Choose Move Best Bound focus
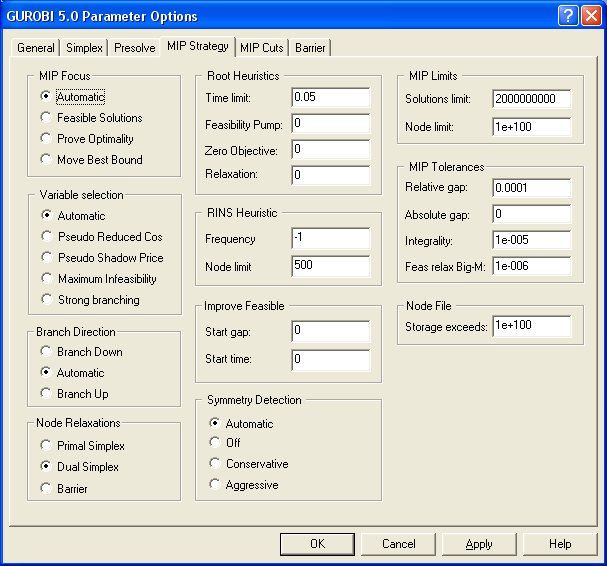This screenshot has width=607, height=566. [91, 160]
